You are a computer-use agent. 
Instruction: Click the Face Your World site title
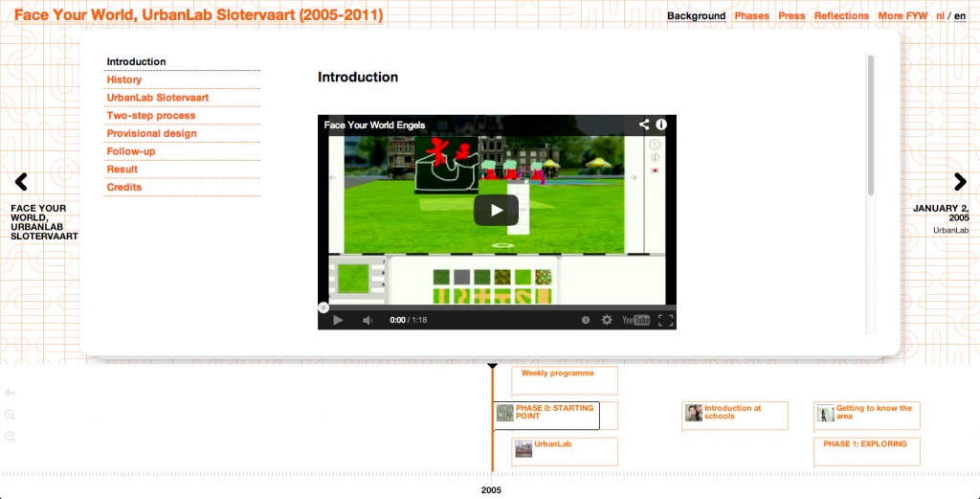(x=199, y=14)
